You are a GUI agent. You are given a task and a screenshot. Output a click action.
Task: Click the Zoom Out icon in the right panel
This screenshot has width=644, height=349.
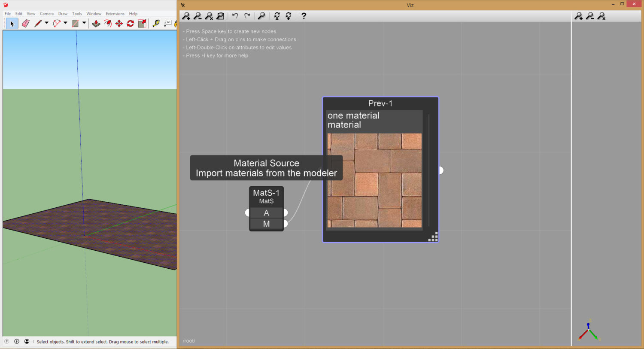pyautogui.click(x=590, y=16)
